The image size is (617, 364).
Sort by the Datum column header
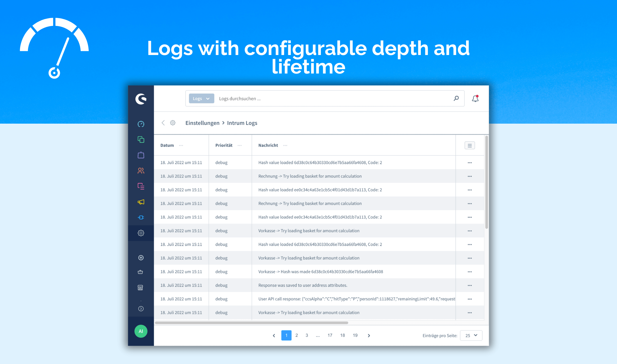point(167,145)
